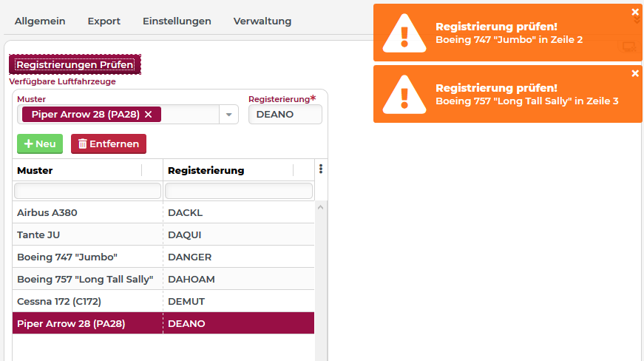The width and height of the screenshot is (644, 361).
Task: Open the Export menu
Action: (104, 21)
